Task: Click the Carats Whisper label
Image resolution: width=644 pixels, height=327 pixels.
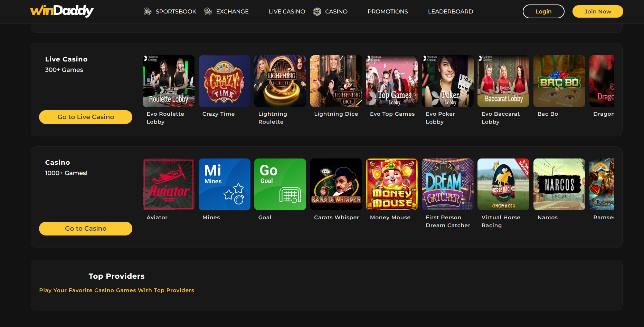Action: click(337, 218)
